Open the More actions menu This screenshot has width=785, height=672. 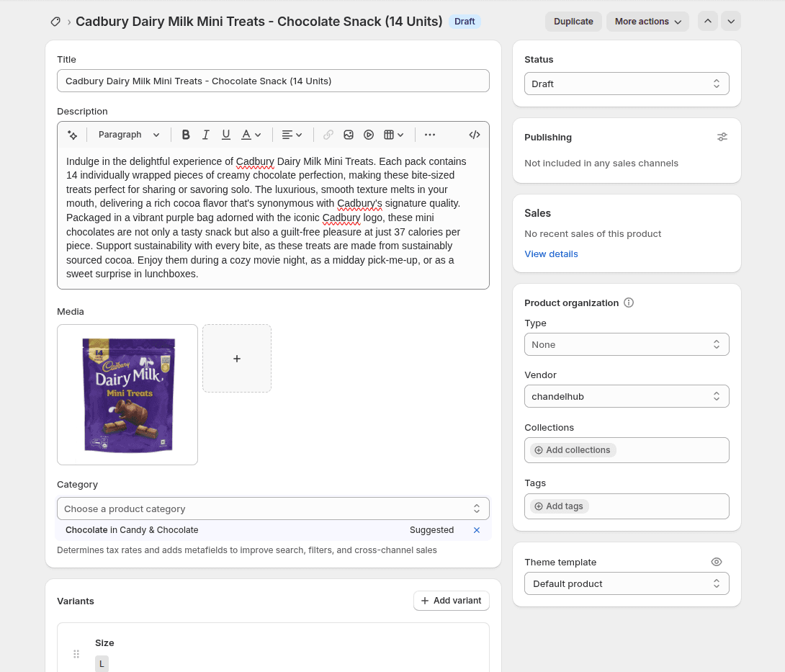point(648,22)
